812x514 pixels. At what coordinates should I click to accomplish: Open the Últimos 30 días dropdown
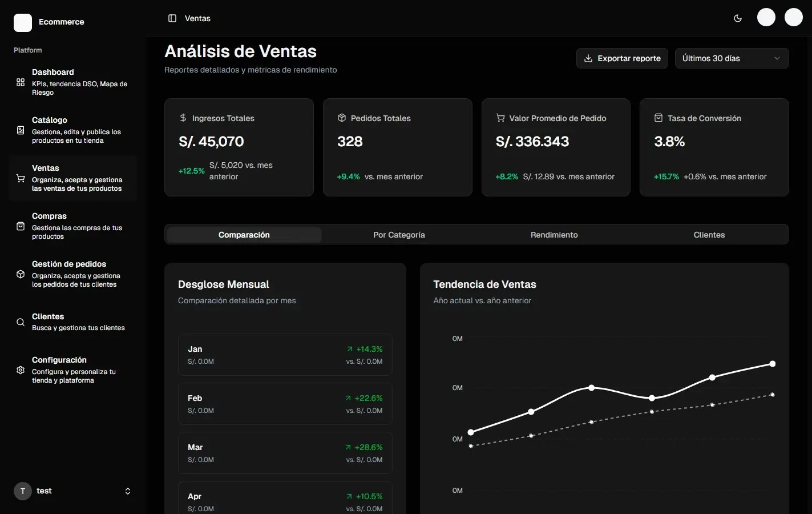(x=731, y=58)
